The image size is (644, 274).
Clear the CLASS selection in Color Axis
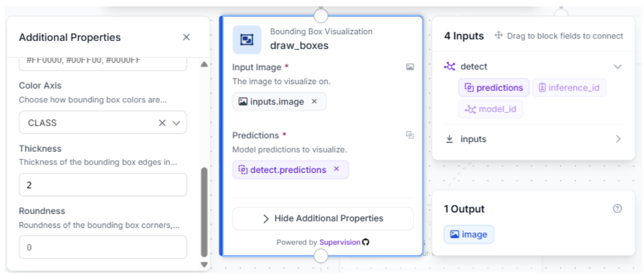(x=162, y=123)
